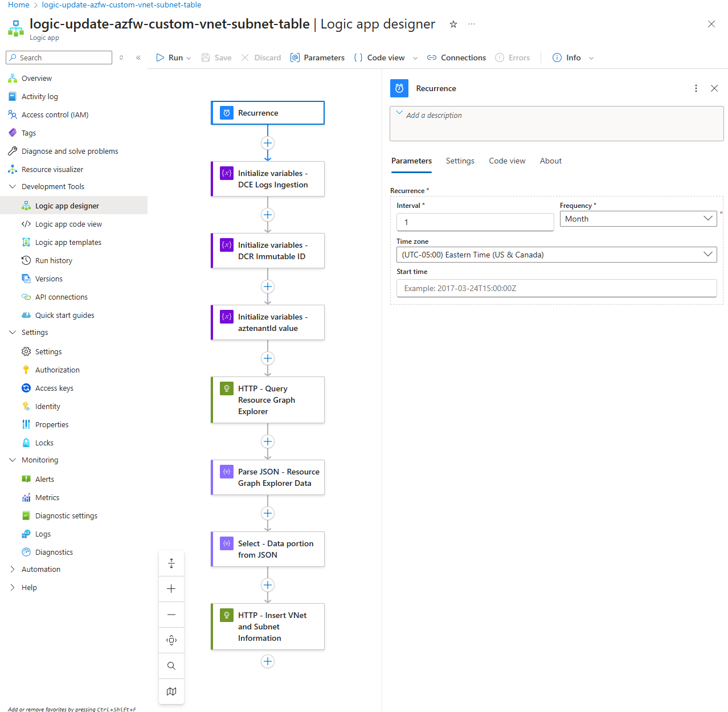Switch to the Settings tab in Recurrence
This screenshot has height=712, width=728.
click(460, 161)
